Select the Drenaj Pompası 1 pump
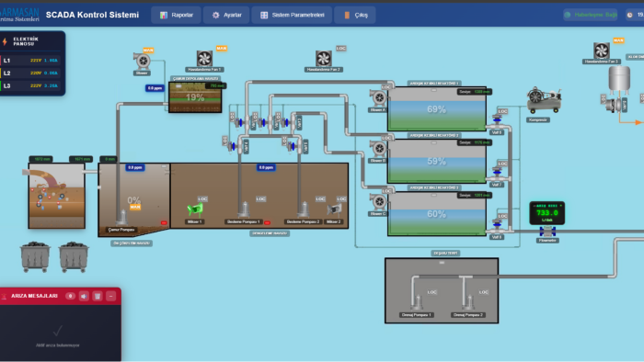The width and height of the screenshot is (644, 362). pyautogui.click(x=418, y=302)
